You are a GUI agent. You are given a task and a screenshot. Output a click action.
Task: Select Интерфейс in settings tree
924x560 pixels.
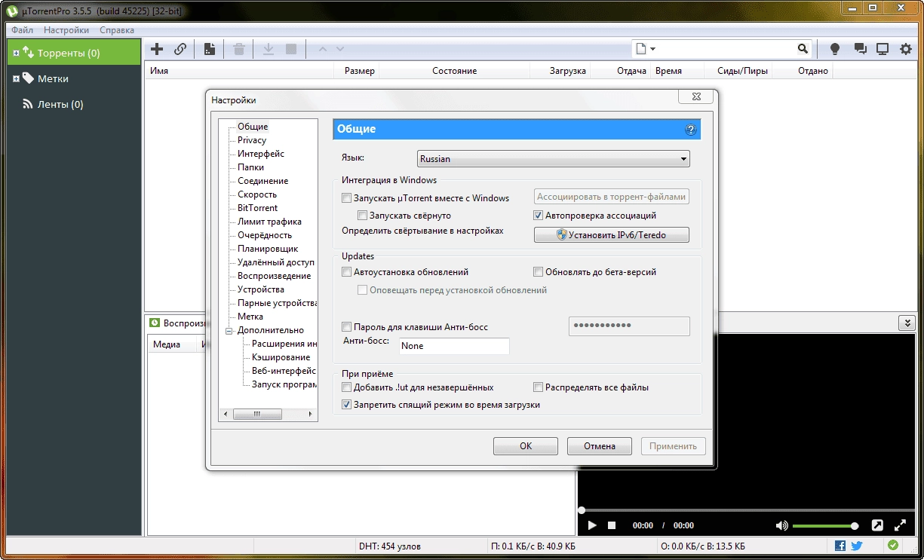point(261,154)
